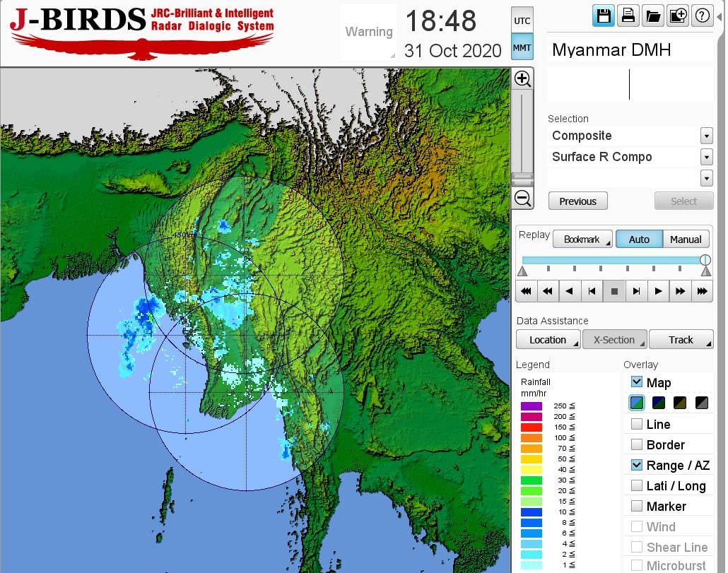Screen dimensions: 728x573
Task: Enable the Border overlay checkbox
Action: (637, 444)
